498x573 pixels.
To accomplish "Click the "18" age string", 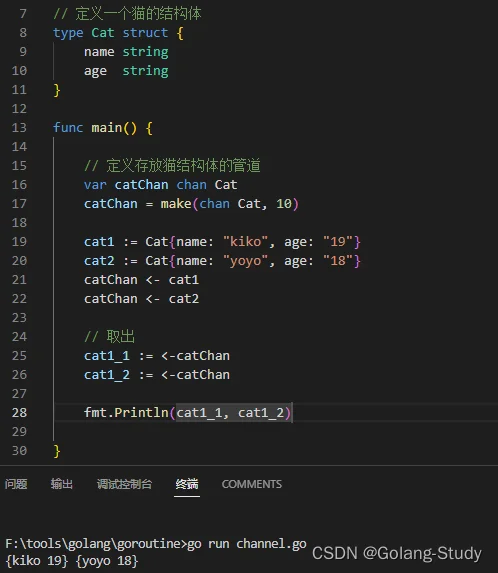I will 338,261.
